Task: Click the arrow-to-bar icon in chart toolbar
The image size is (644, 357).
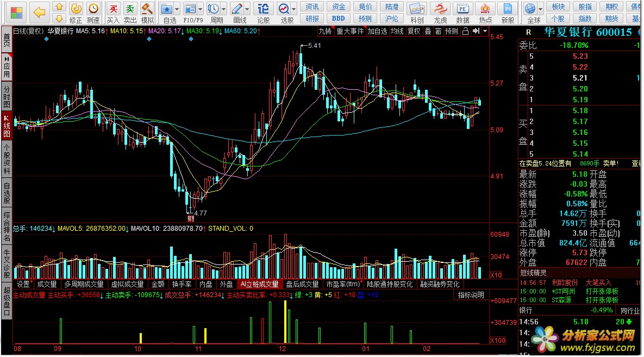Action: click(x=476, y=31)
